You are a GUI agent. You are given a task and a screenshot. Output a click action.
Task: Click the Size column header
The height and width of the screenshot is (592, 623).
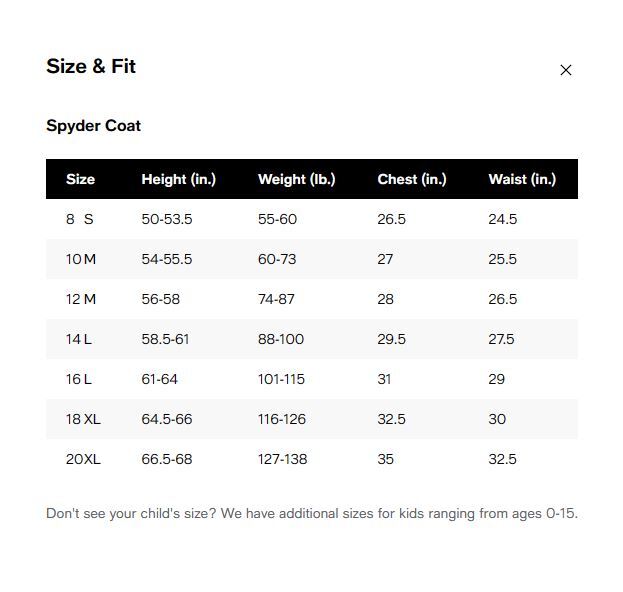tap(80, 180)
